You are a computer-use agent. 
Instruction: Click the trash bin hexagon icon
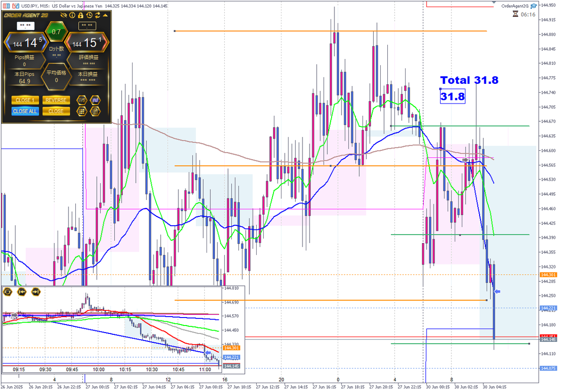pos(95,111)
